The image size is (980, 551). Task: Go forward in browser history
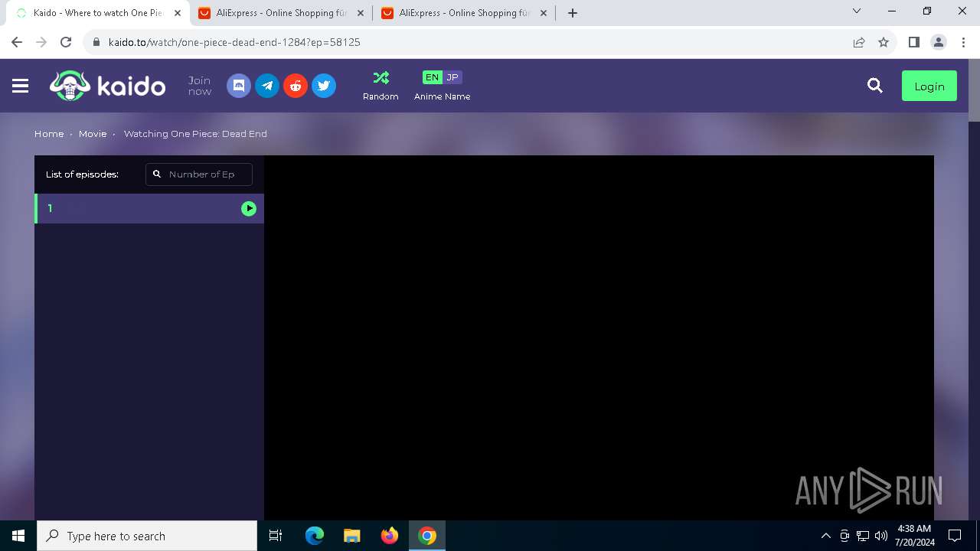click(x=41, y=42)
